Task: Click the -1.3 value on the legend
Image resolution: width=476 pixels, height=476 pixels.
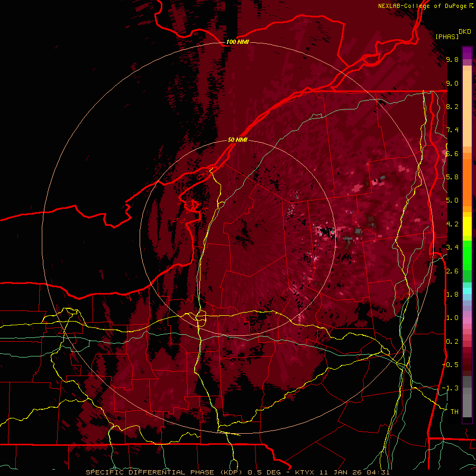Action: tap(450, 388)
